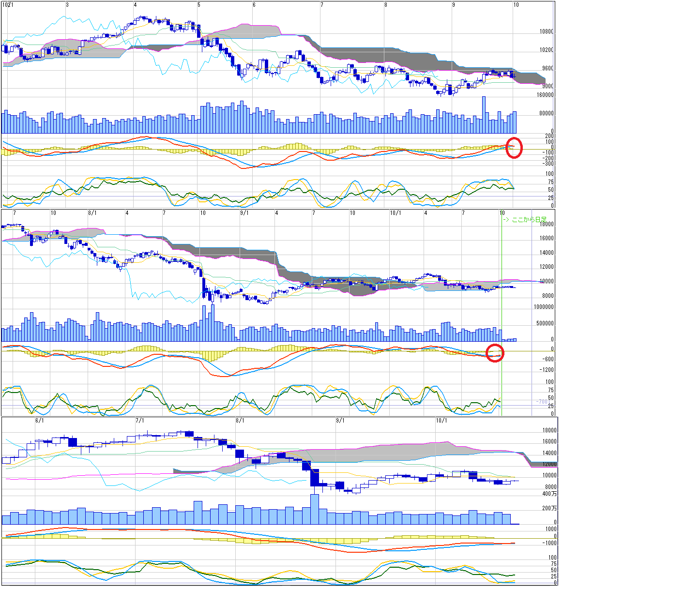Click the -300 MACD axis label in top chart
Image resolution: width=700 pixels, height=605 pixels.
point(548,164)
